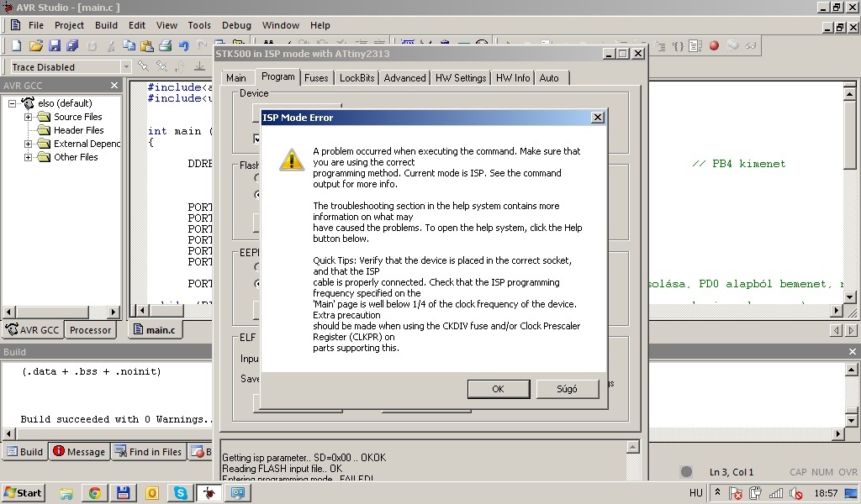Viewport: 861px width, 504px height.
Task: Click the code editor vertical scroll-up arrow
Action: coord(849,93)
